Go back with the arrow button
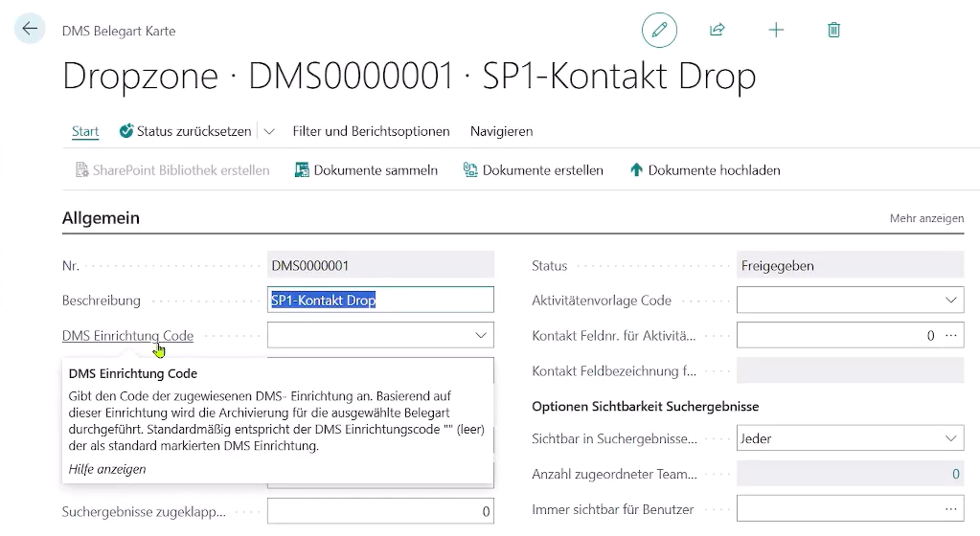980x536 pixels. pos(30,29)
